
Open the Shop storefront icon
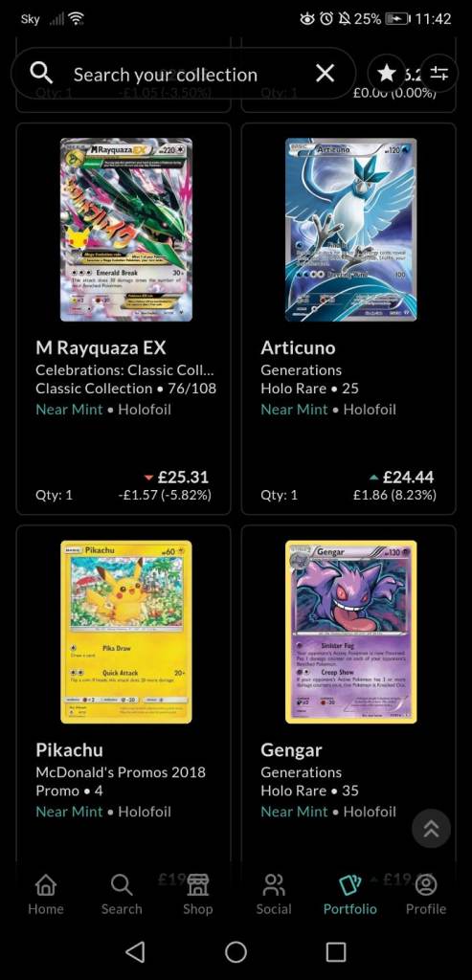[197, 885]
